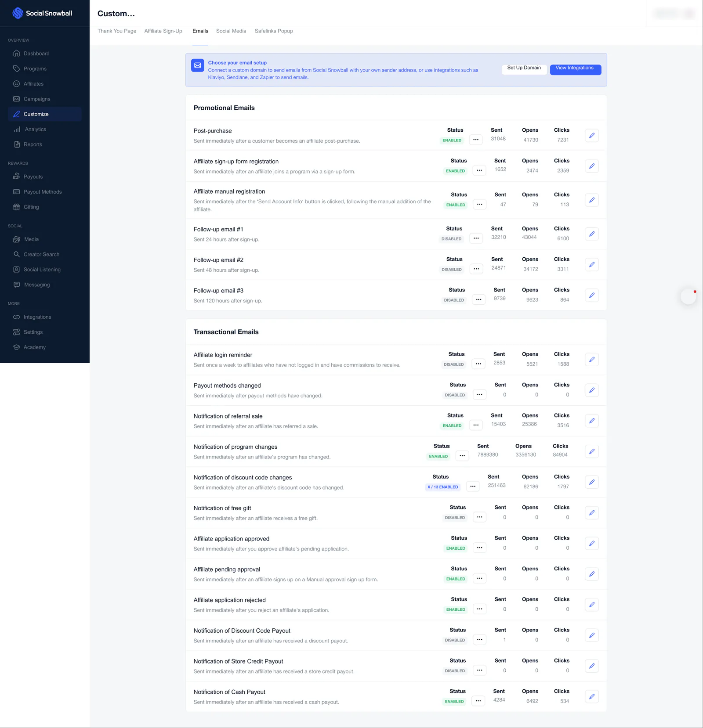
Task: Open options menu for Affiliate login reminder
Action: (478, 364)
